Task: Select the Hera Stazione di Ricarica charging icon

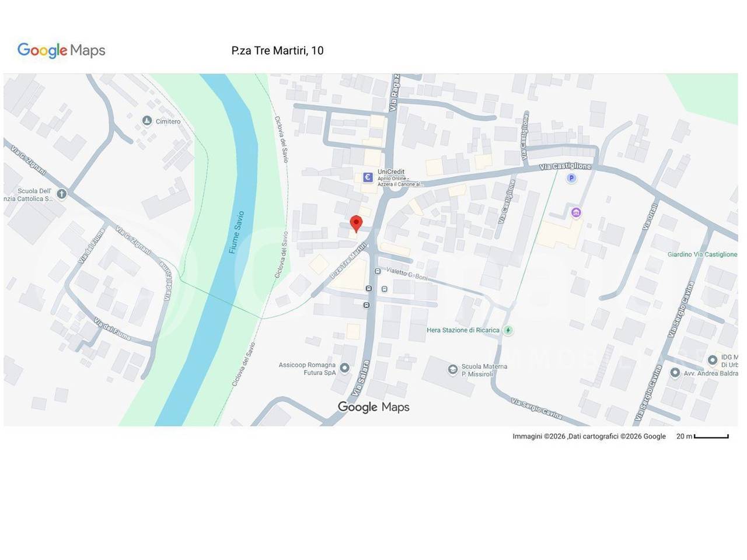Action: 508,330
